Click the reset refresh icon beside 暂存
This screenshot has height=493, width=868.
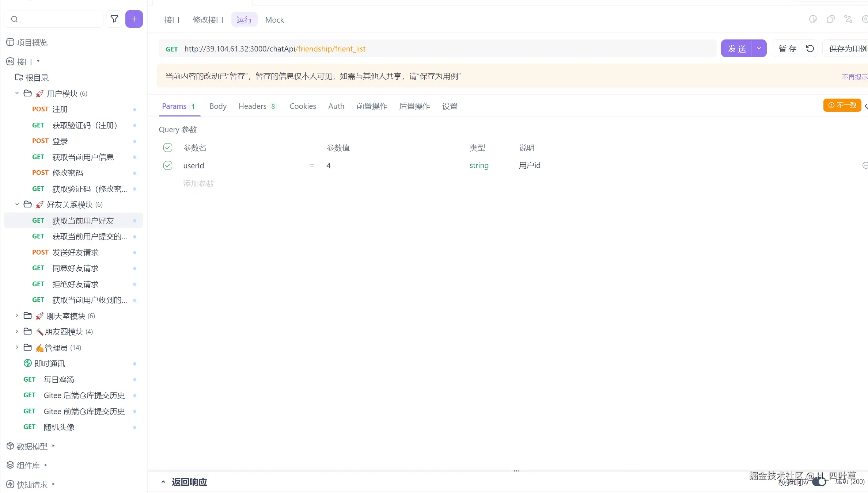coord(810,49)
